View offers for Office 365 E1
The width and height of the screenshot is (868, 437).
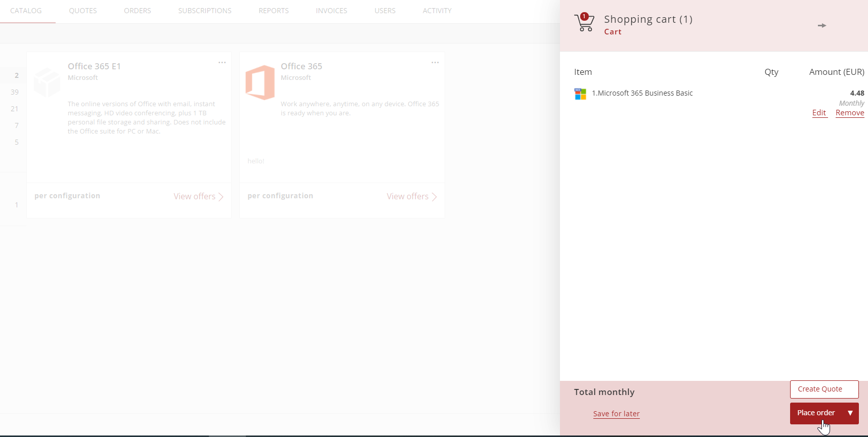[199, 196]
